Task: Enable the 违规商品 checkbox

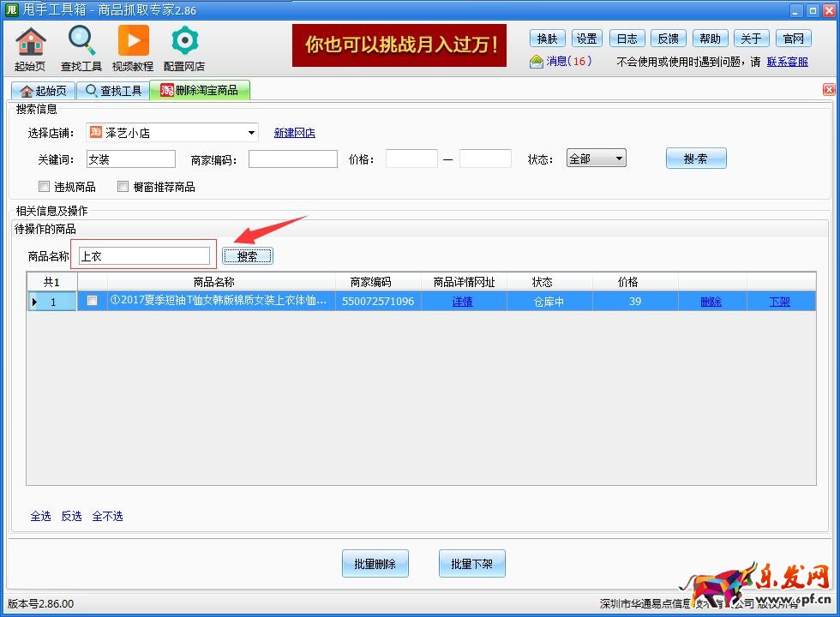Action: pos(45,187)
